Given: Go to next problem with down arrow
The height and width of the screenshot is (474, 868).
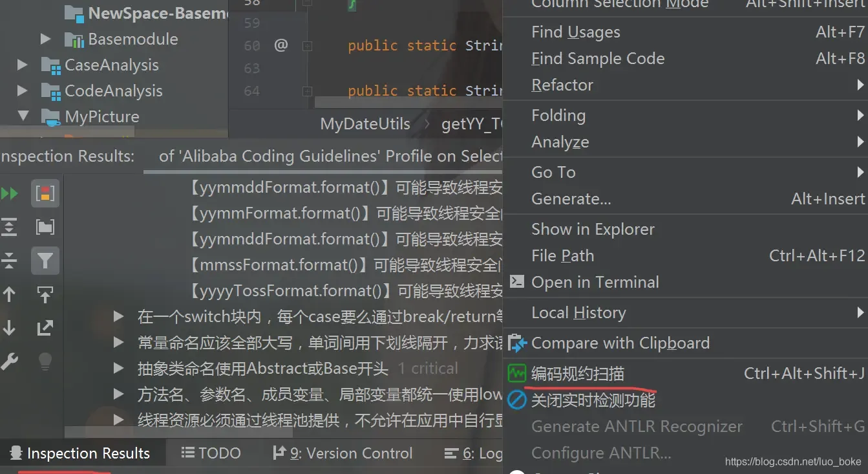Looking at the screenshot, I should click(x=9, y=328).
